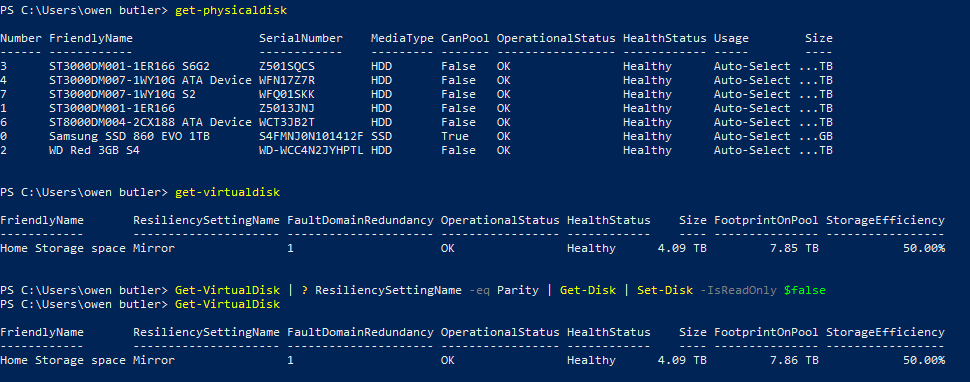Click the -eq operator in the command

coord(479,290)
